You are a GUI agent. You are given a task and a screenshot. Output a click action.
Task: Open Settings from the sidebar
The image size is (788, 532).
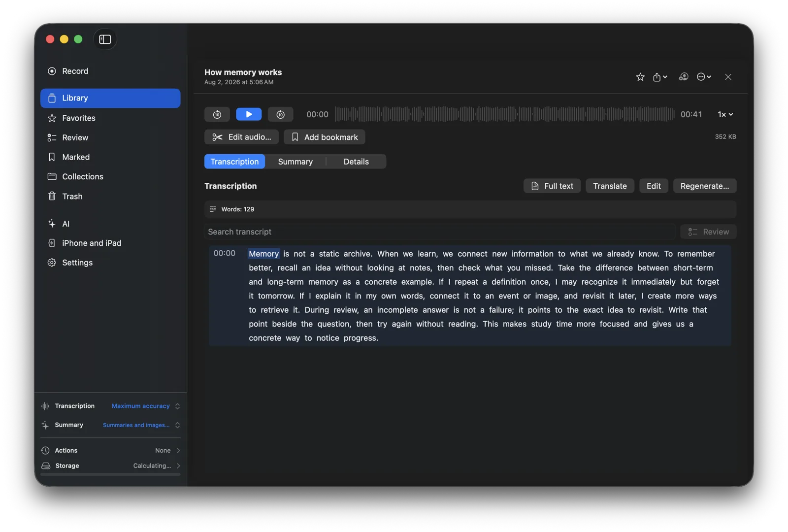(x=110, y=263)
